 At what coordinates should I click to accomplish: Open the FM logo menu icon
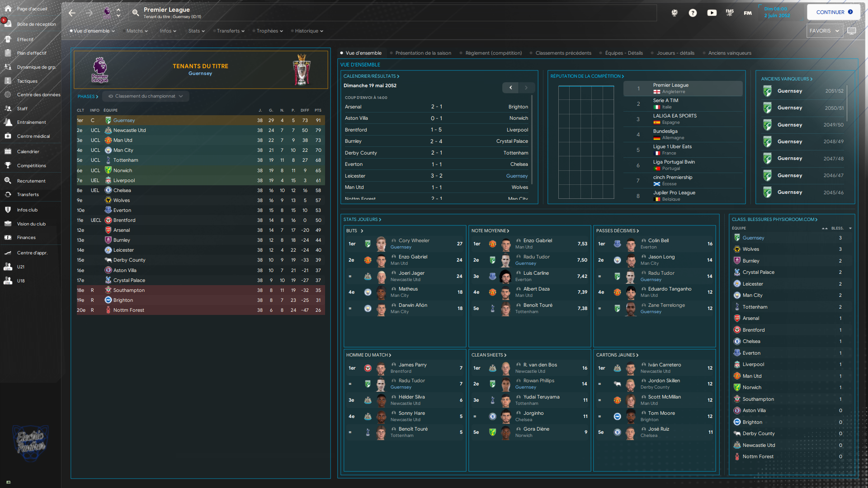pos(748,13)
